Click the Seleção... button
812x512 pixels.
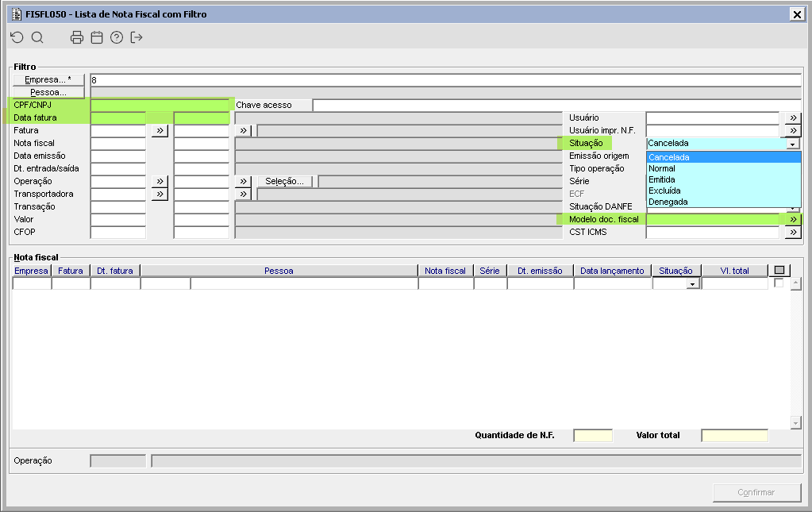284,181
